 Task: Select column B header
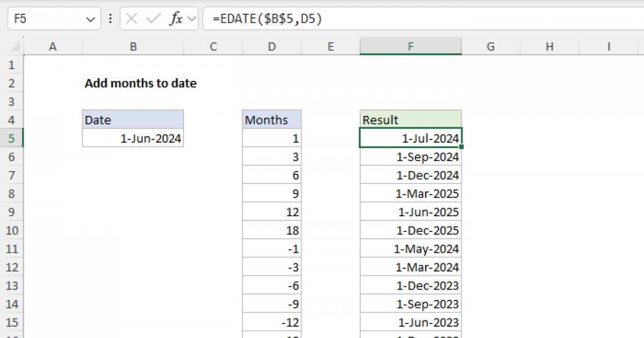pos(133,47)
